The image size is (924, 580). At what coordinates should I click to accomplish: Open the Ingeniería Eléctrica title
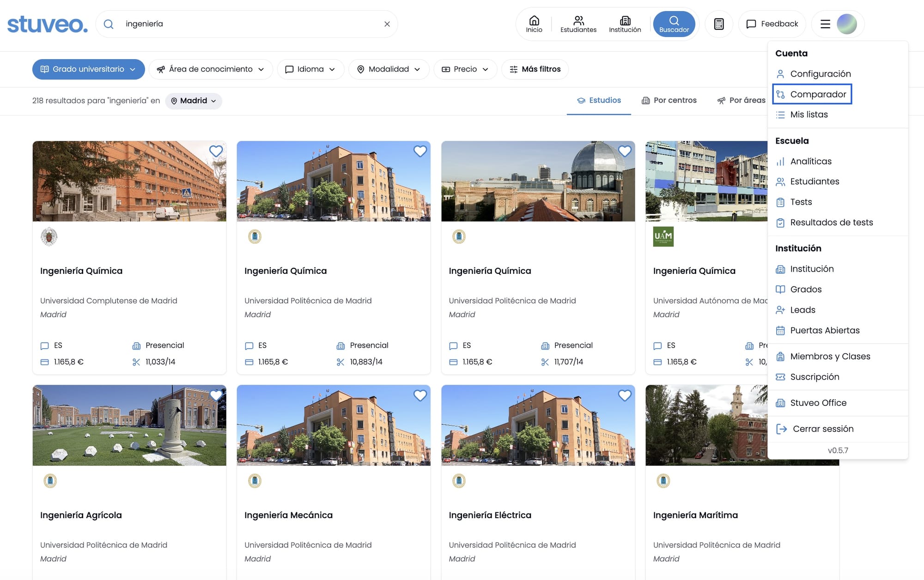click(x=490, y=515)
